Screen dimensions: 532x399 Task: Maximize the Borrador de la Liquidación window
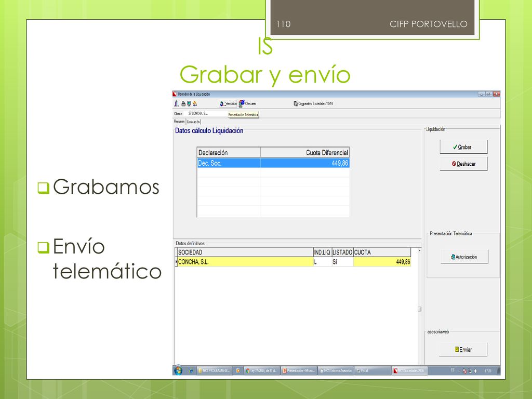(489, 94)
